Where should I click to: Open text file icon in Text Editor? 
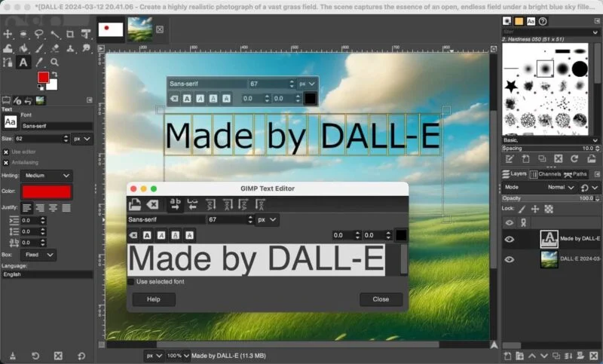tap(135, 204)
